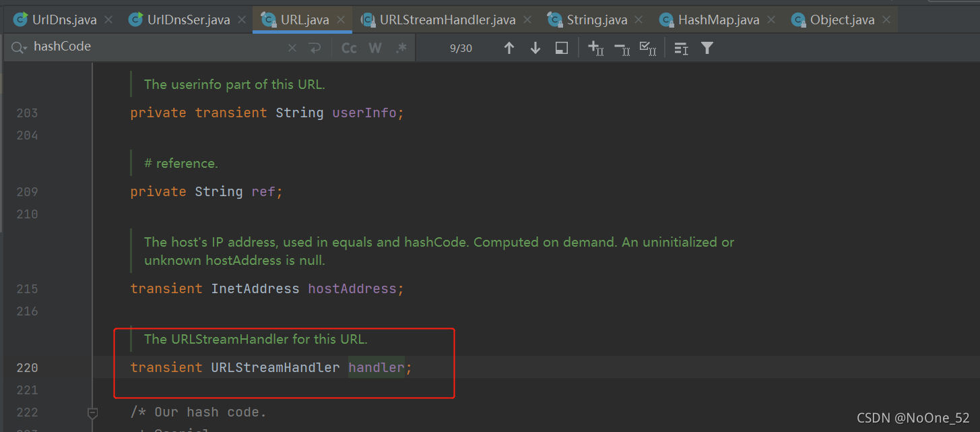
Task: Add selection for next occurrence
Action: point(595,48)
